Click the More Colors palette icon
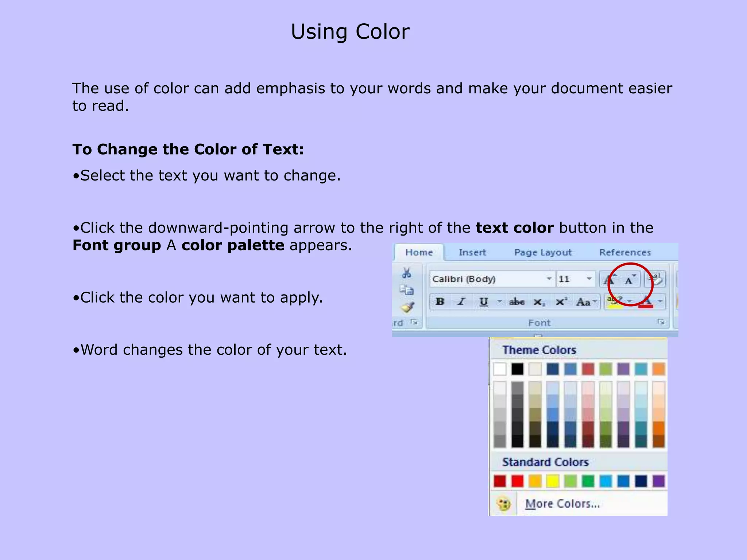747x560 pixels. pyautogui.click(x=504, y=504)
